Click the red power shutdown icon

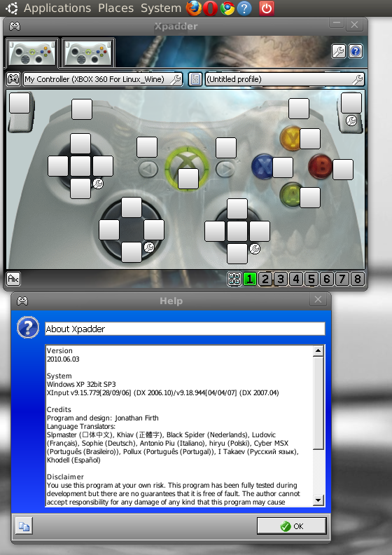pyautogui.click(x=266, y=8)
